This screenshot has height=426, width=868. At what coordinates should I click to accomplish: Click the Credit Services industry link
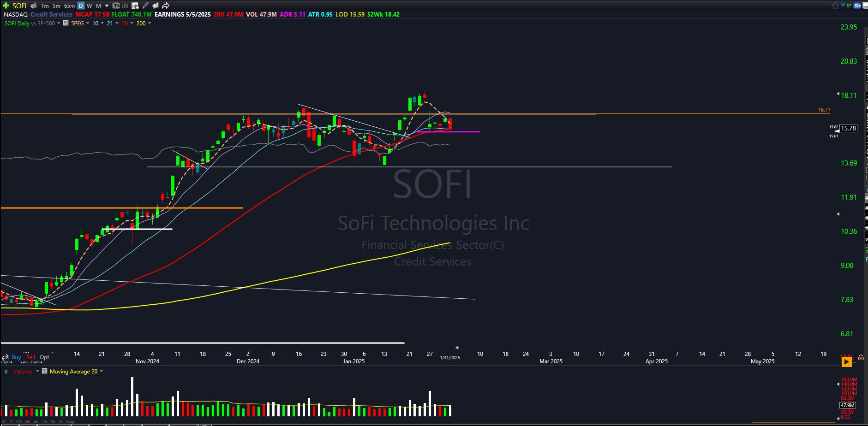[x=51, y=14]
